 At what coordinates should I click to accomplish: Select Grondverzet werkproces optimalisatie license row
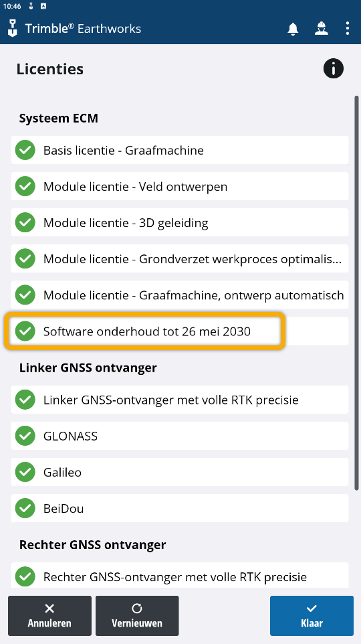point(180,259)
